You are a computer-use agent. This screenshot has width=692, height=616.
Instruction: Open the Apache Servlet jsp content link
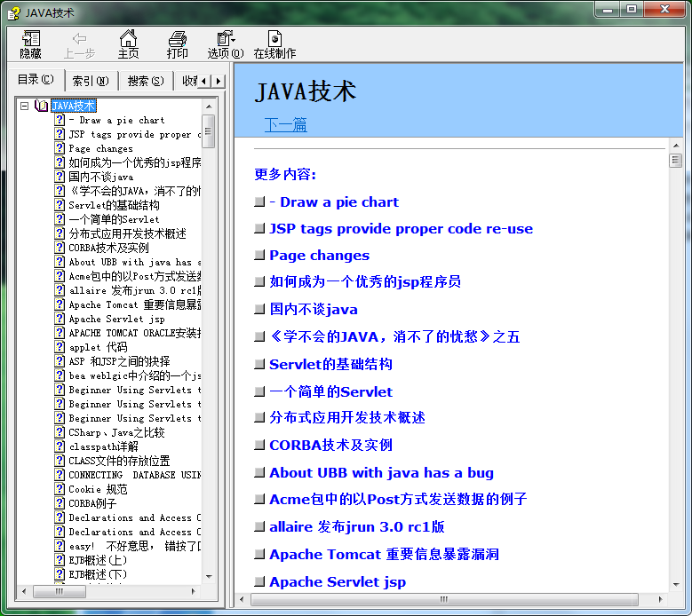click(x=338, y=582)
